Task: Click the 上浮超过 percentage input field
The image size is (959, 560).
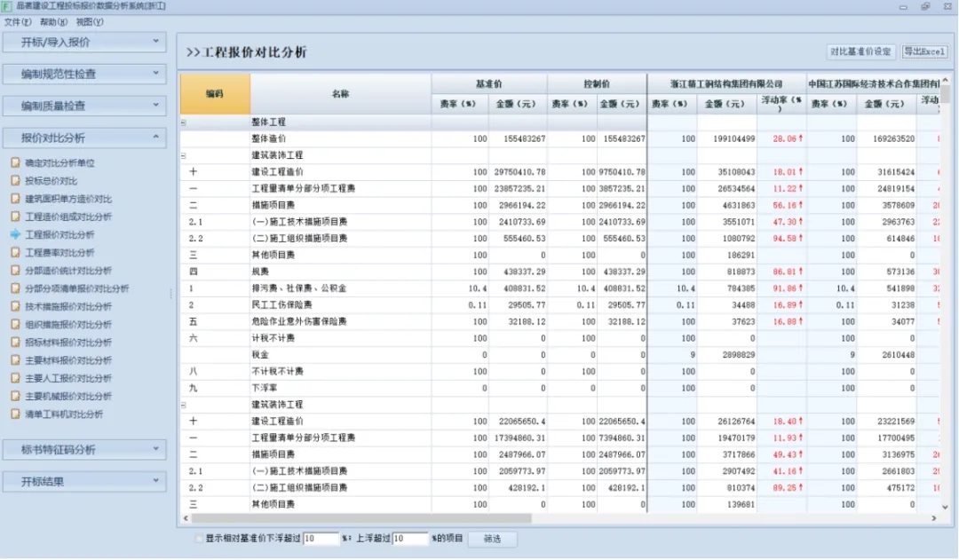Action: click(410, 539)
